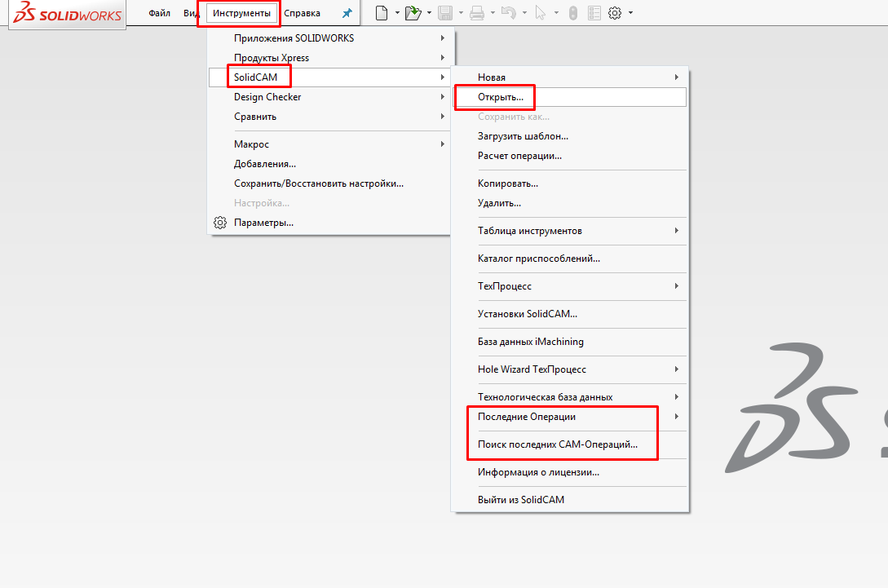Screen dimensions: 888x588
Task: Create a new document via toolbar icon
Action: pos(382,12)
